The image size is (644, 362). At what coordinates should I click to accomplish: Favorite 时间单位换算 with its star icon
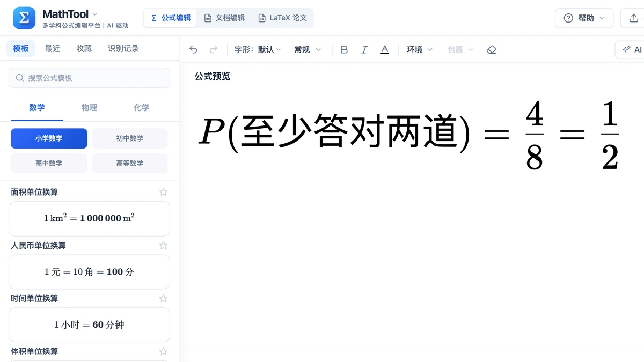(164, 298)
